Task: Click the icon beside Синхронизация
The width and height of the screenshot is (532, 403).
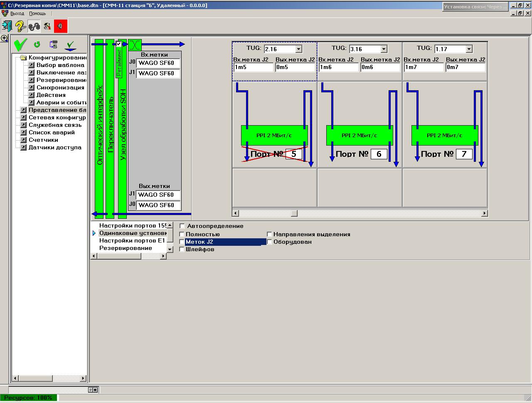Action: pyautogui.click(x=31, y=87)
